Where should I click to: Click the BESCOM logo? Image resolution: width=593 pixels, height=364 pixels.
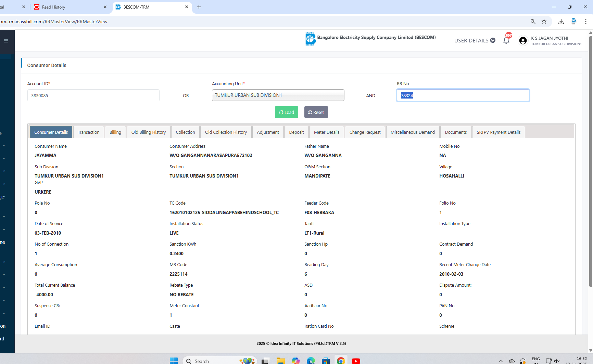[310, 39]
